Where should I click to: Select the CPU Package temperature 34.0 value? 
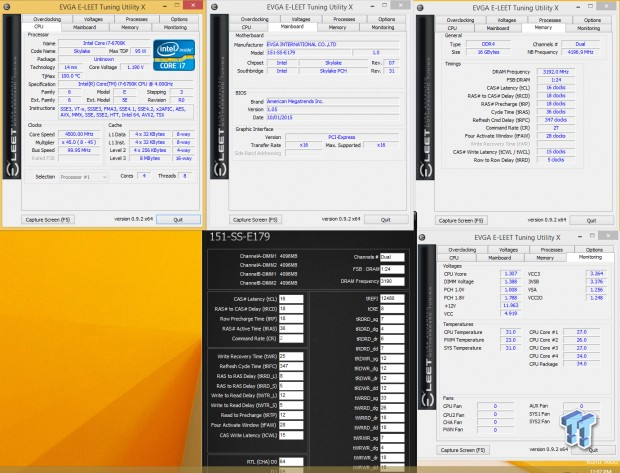click(x=582, y=364)
